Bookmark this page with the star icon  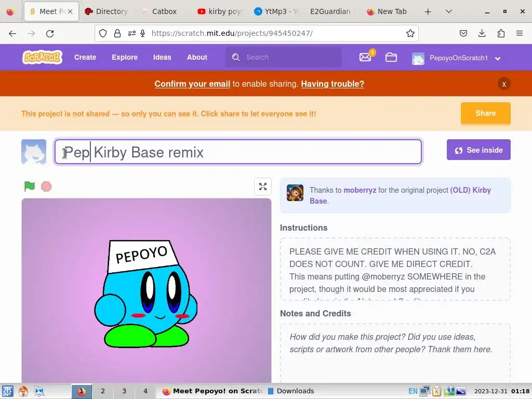coord(410,33)
